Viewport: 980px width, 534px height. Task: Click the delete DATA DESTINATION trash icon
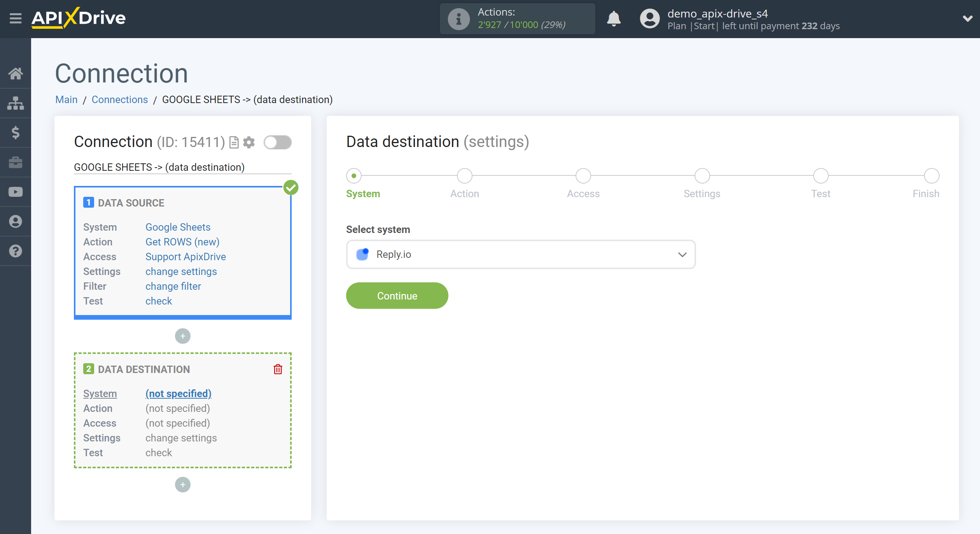277,369
